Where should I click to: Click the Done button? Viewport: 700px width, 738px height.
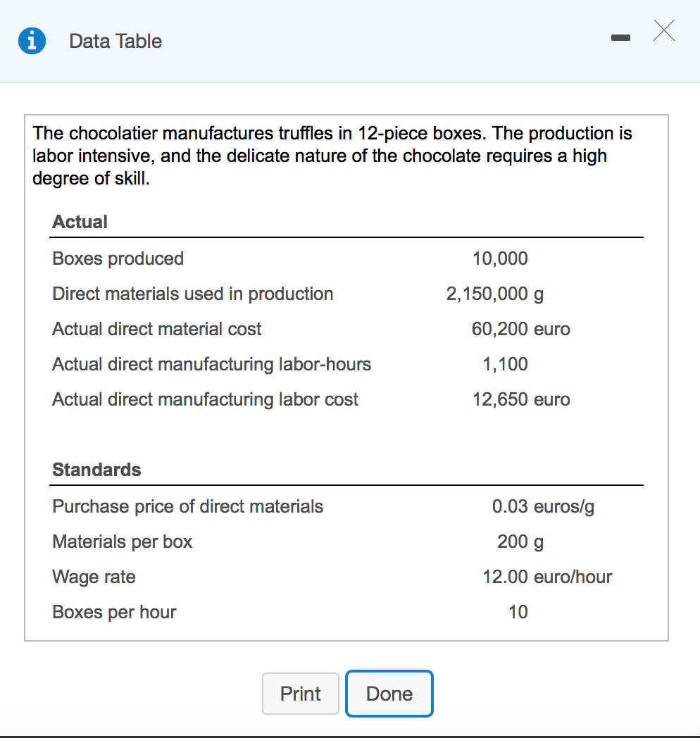coord(389,694)
